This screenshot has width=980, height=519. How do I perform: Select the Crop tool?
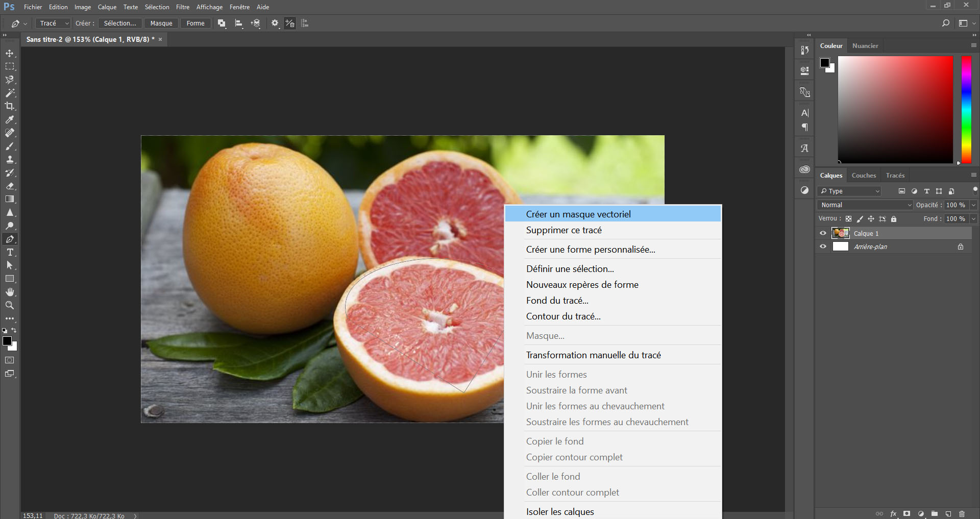10,106
